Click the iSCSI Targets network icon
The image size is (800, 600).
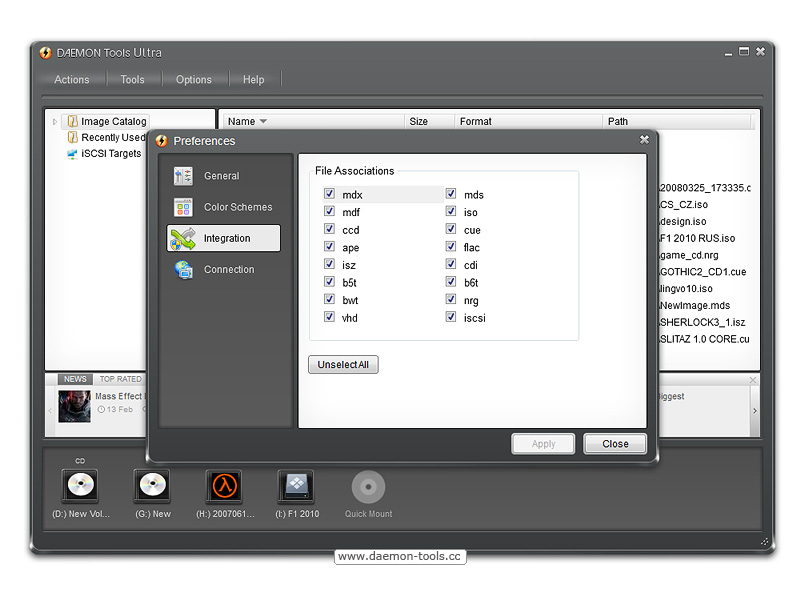pyautogui.click(x=72, y=154)
